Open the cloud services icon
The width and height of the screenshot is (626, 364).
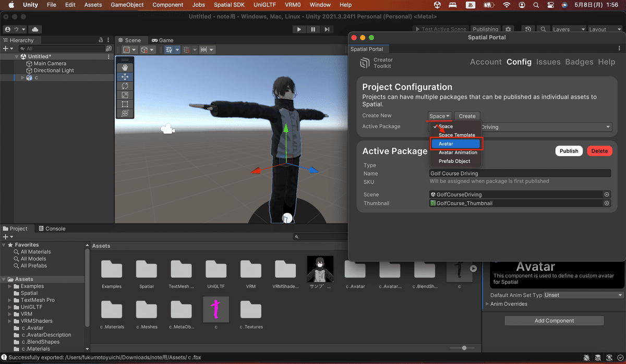point(35,30)
